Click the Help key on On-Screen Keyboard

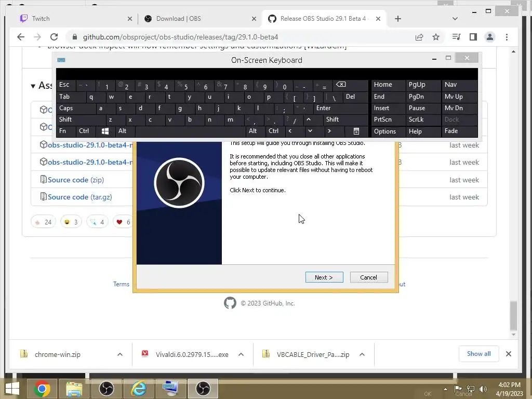coord(423,131)
